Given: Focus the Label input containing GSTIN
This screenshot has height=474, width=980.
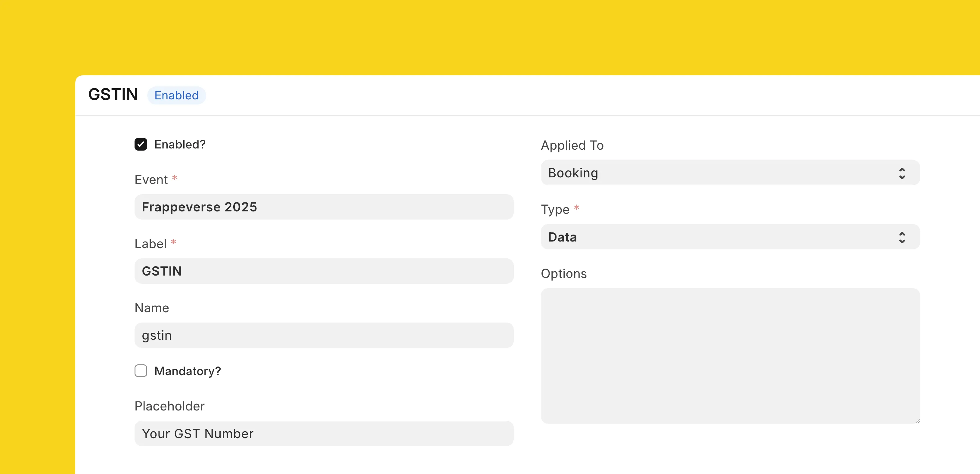Looking at the screenshot, I should pyautogui.click(x=324, y=271).
